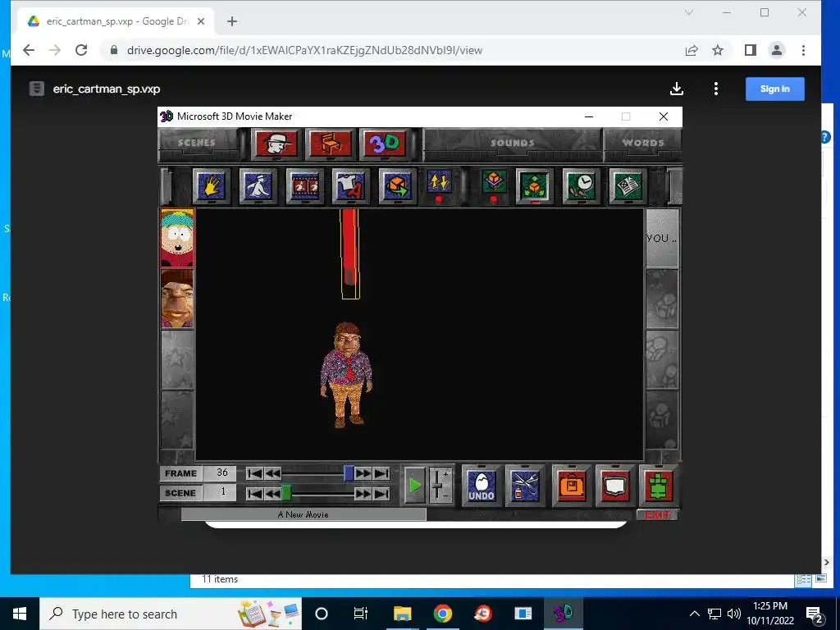Open the Actors browser with the hat man icon

click(x=276, y=144)
